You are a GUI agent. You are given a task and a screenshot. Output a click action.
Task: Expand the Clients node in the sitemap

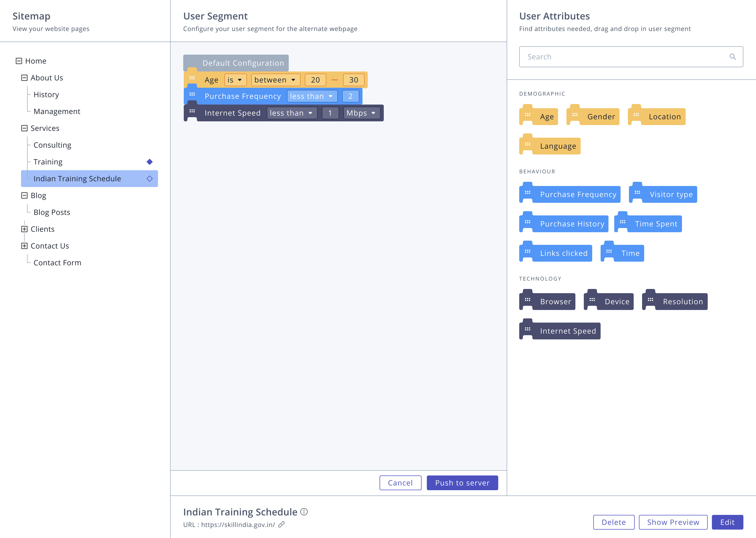click(24, 229)
